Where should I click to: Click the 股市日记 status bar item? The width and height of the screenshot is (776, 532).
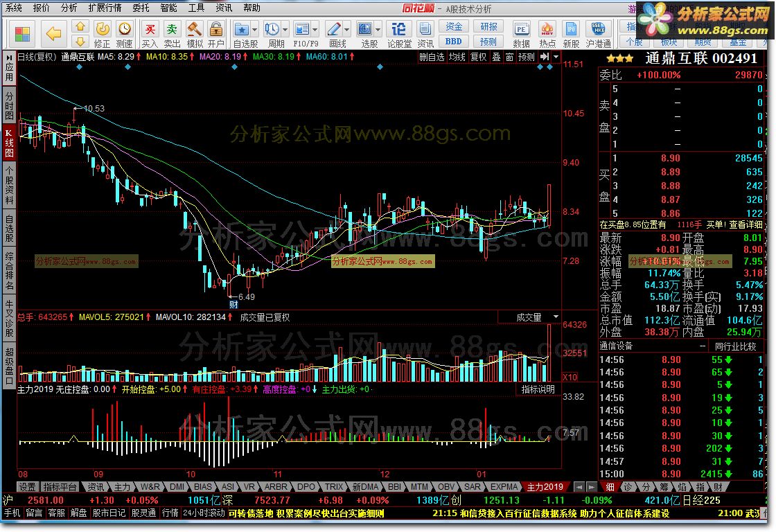109,513
